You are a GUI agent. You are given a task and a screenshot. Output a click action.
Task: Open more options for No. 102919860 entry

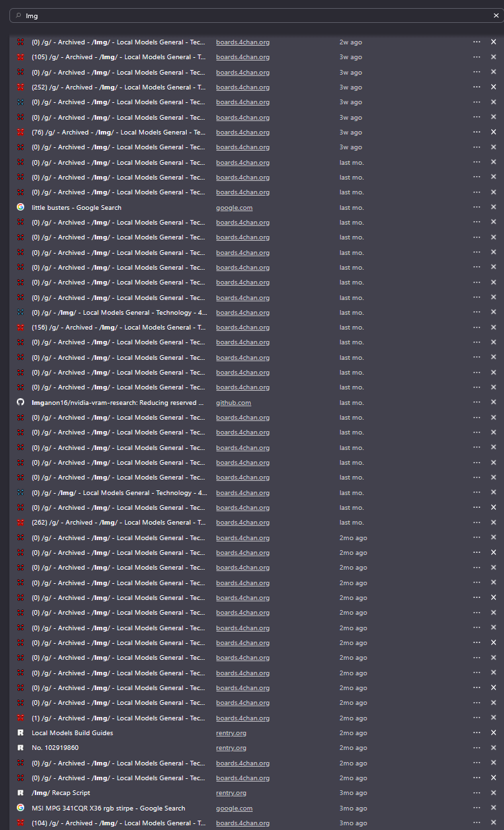click(476, 748)
